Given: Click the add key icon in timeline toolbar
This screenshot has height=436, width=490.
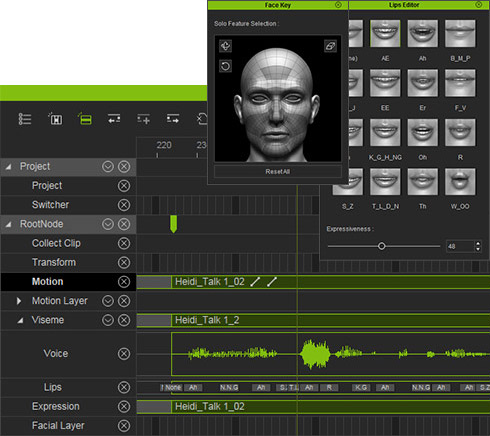Looking at the screenshot, I should 55,119.
